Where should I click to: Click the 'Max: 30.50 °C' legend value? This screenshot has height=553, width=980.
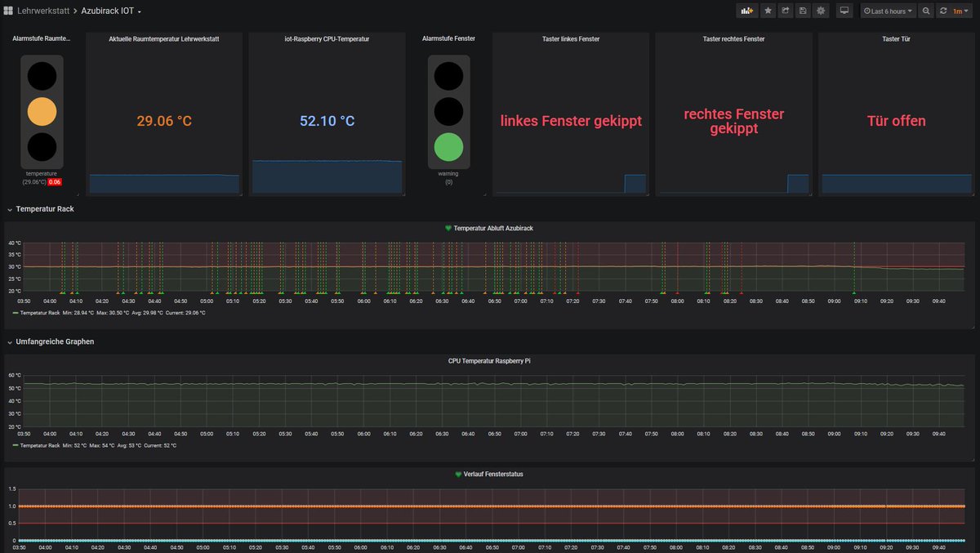113,313
